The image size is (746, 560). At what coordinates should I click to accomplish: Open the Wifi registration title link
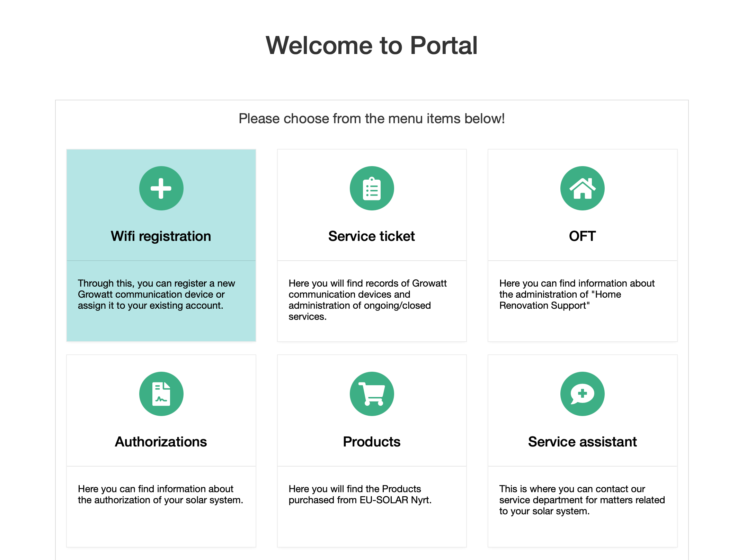(161, 236)
